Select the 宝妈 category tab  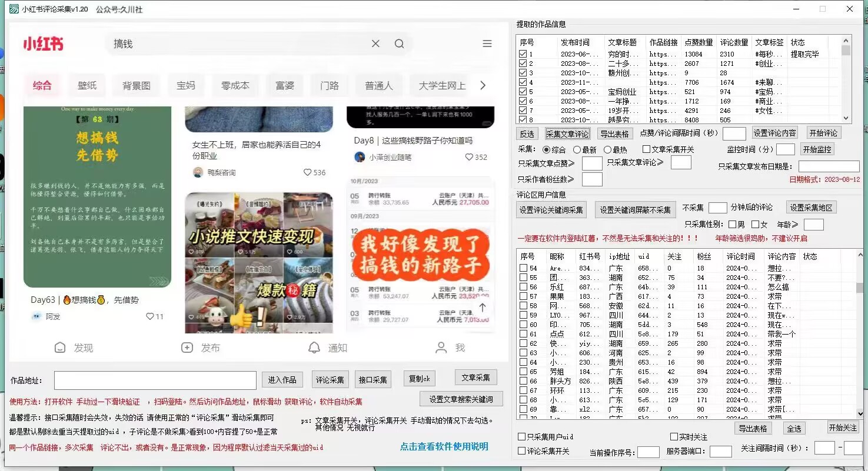click(x=186, y=85)
